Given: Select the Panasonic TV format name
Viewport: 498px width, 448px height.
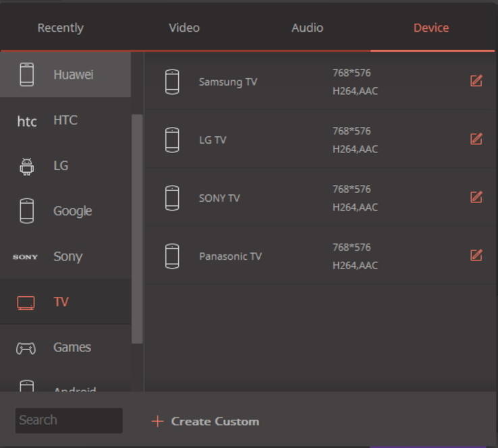Looking at the screenshot, I should (x=230, y=256).
